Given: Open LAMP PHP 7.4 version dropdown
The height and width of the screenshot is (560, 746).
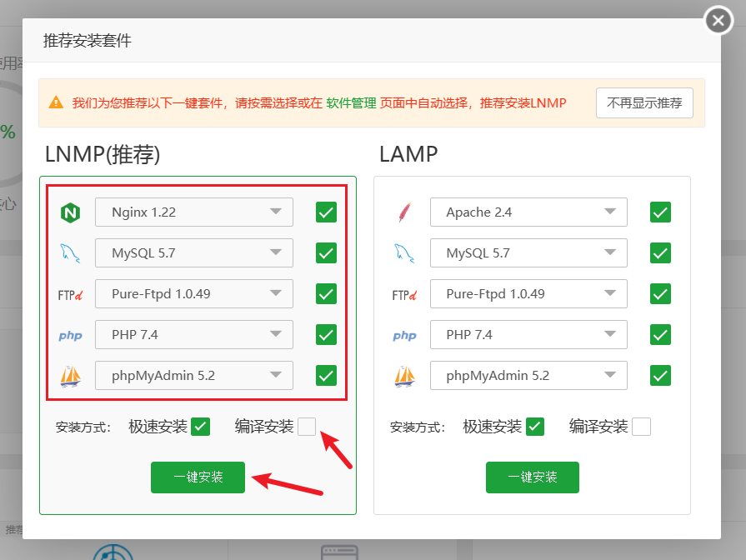Looking at the screenshot, I should (528, 335).
